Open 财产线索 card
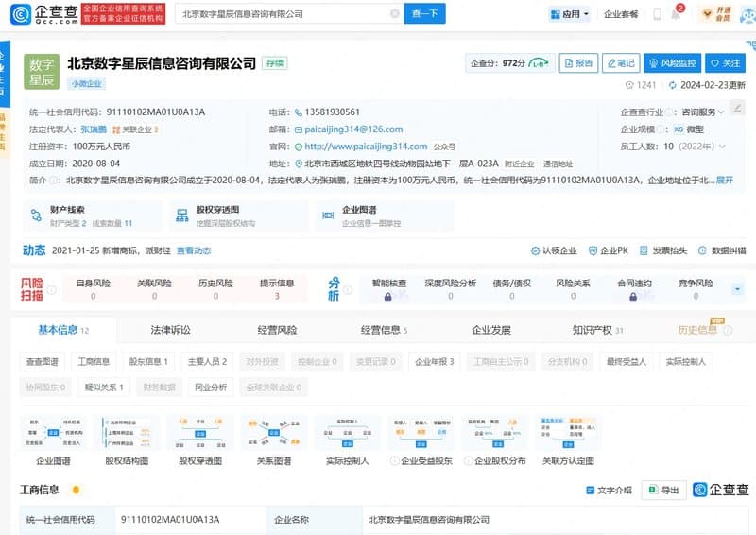Screen dimensions: 756x535 (x=93, y=216)
